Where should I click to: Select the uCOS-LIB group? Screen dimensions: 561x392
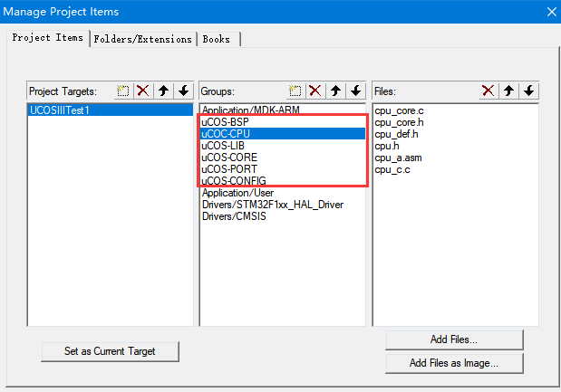click(x=282, y=146)
